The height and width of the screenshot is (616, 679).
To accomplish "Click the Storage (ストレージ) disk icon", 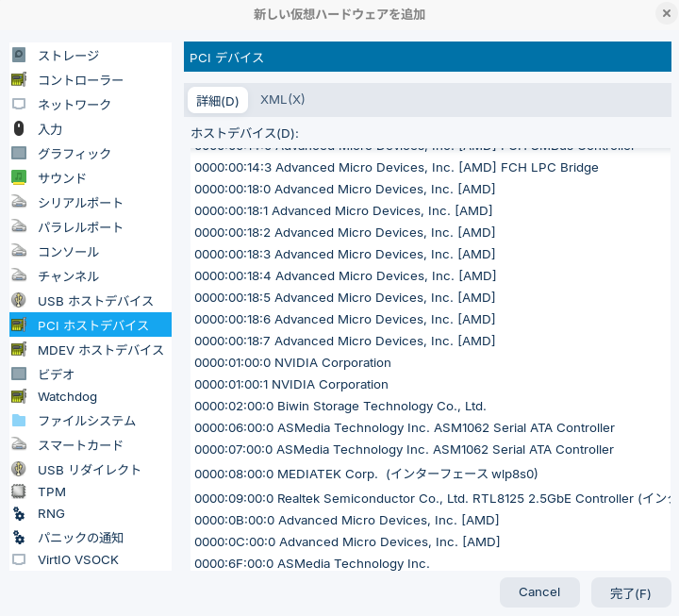I will [19, 55].
